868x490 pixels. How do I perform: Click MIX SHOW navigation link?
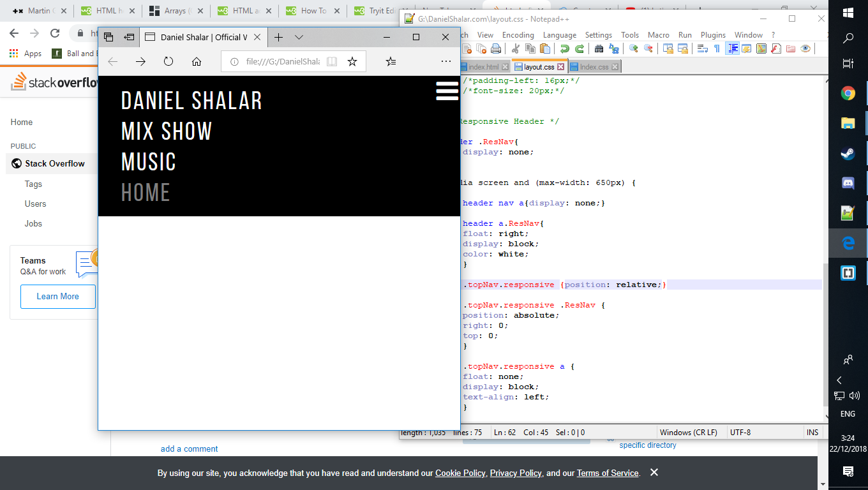167,131
